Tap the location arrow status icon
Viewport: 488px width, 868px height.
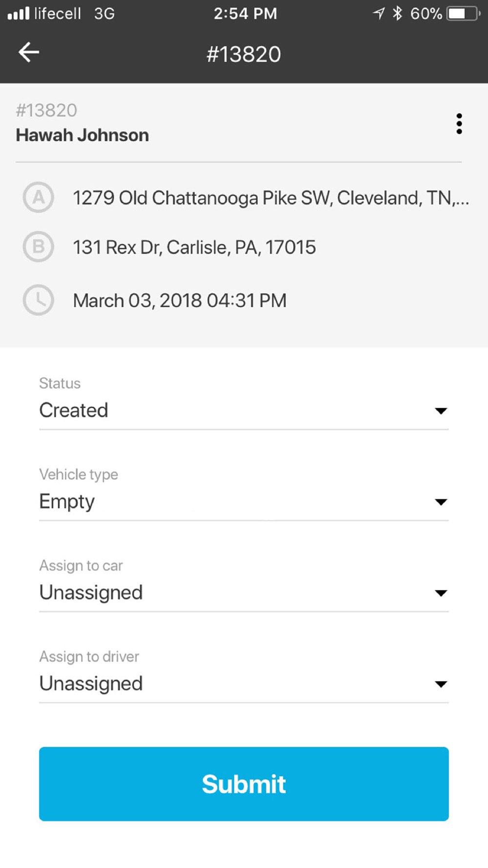pos(379,13)
